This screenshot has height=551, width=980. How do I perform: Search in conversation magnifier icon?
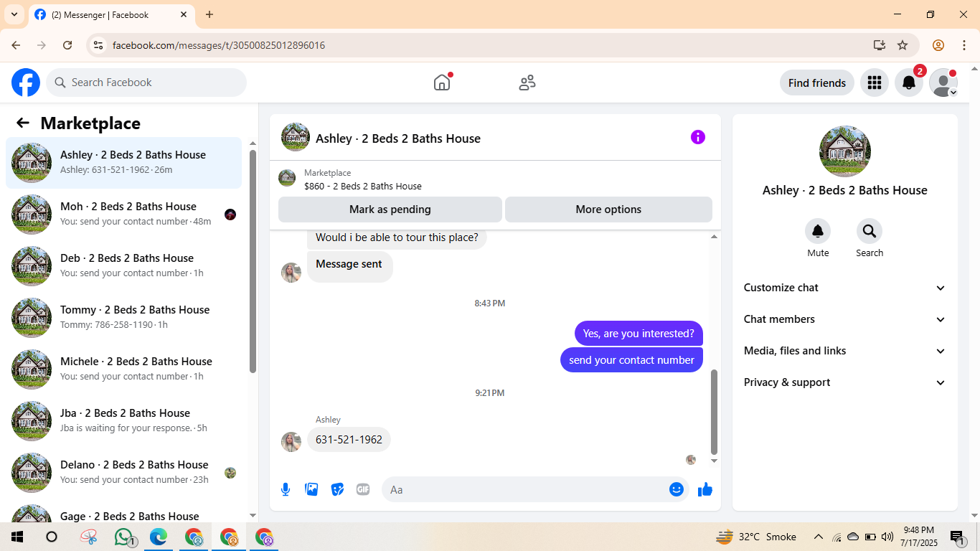(x=870, y=231)
